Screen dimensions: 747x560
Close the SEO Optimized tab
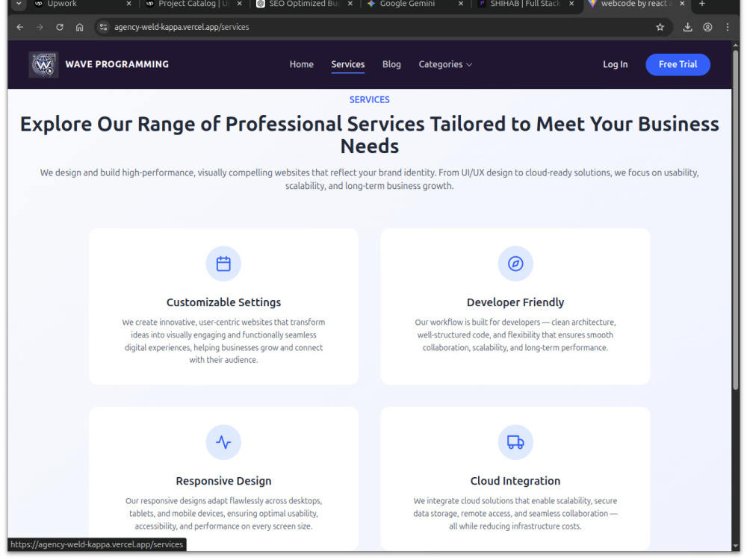click(350, 4)
